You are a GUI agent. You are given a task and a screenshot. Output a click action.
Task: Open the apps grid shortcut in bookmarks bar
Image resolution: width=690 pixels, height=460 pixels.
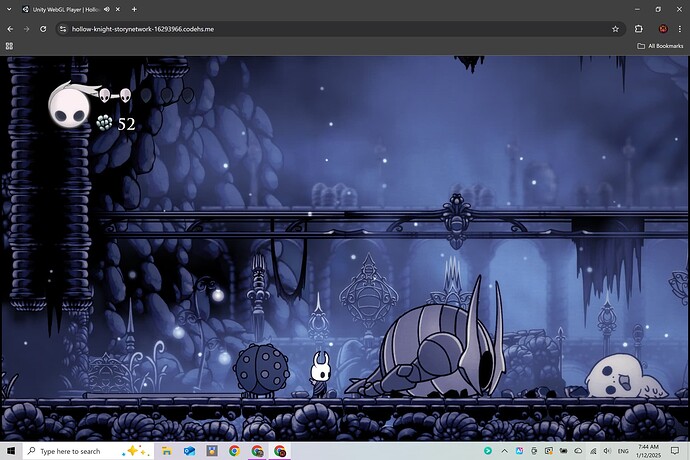(x=9, y=46)
